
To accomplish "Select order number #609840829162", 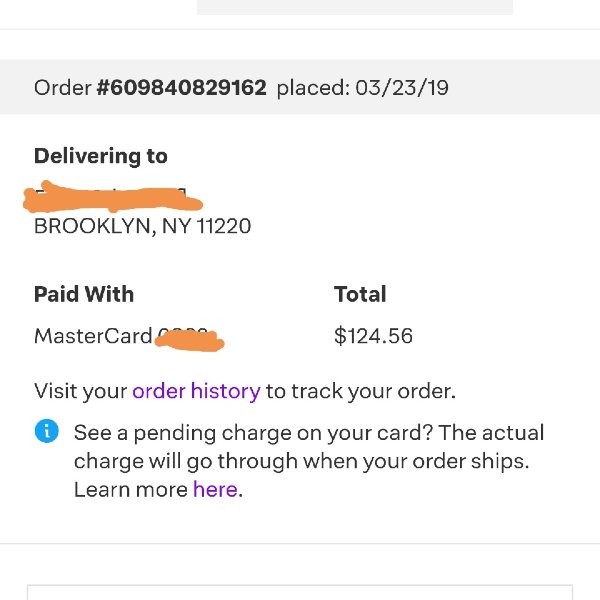I will [x=181, y=88].
